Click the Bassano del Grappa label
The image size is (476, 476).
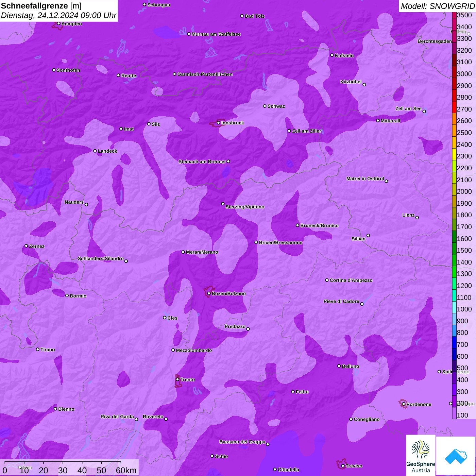[x=242, y=442]
